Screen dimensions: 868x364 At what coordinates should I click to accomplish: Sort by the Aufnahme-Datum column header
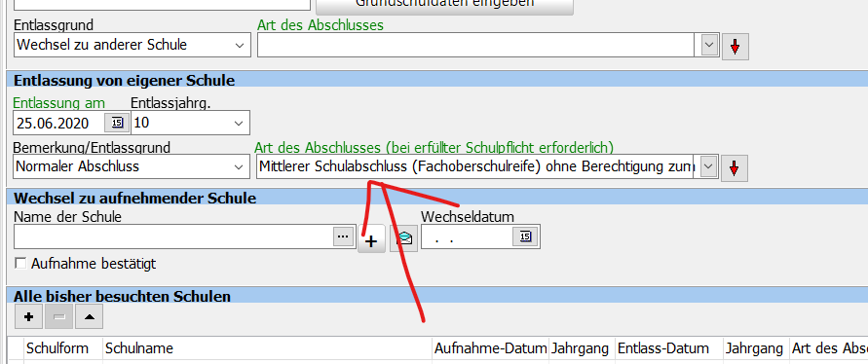[x=491, y=348]
